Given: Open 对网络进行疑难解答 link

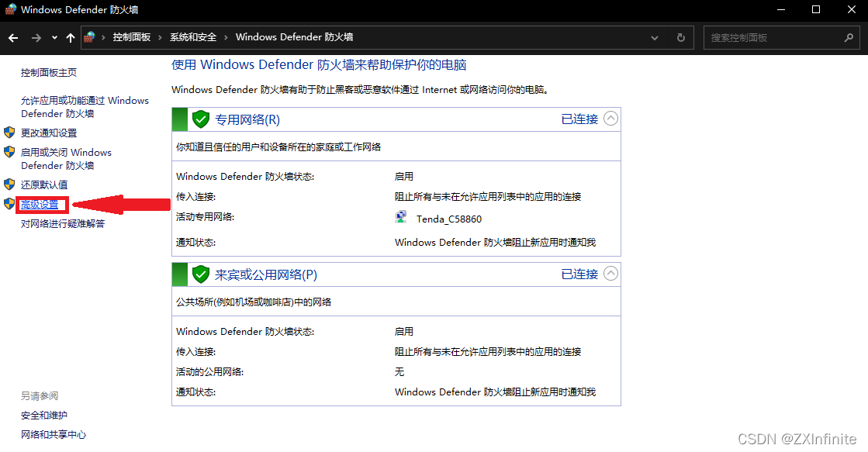Looking at the screenshot, I should pyautogui.click(x=63, y=223).
